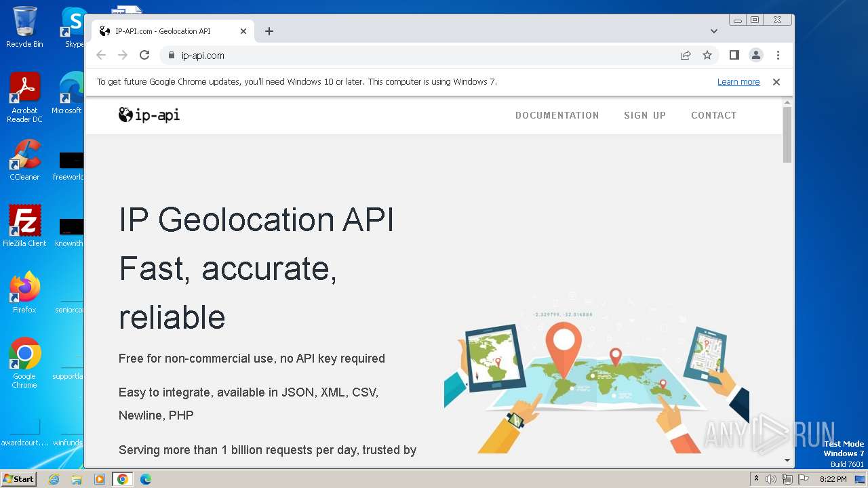The height and width of the screenshot is (488, 868).
Task: Select the Firefox desktop icon
Action: coord(24,292)
